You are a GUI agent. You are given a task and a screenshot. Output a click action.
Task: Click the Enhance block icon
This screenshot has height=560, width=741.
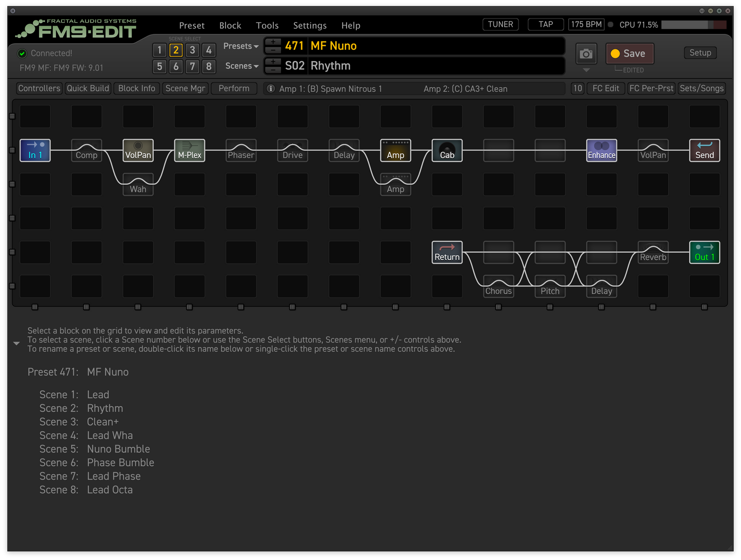click(x=602, y=150)
